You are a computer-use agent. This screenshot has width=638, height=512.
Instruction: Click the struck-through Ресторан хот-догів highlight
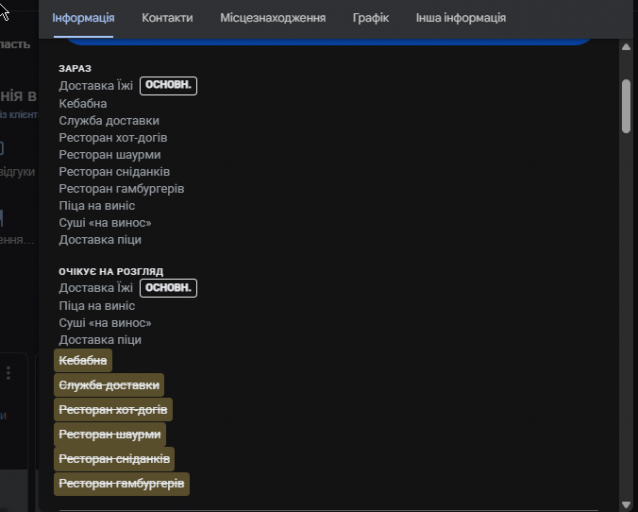pos(113,409)
